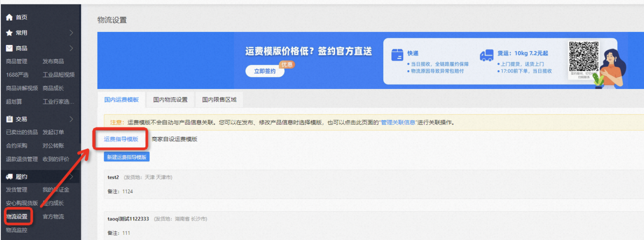Open 商品讲解视频 in sidebar
This screenshot has height=240, width=644.
[x=22, y=88]
